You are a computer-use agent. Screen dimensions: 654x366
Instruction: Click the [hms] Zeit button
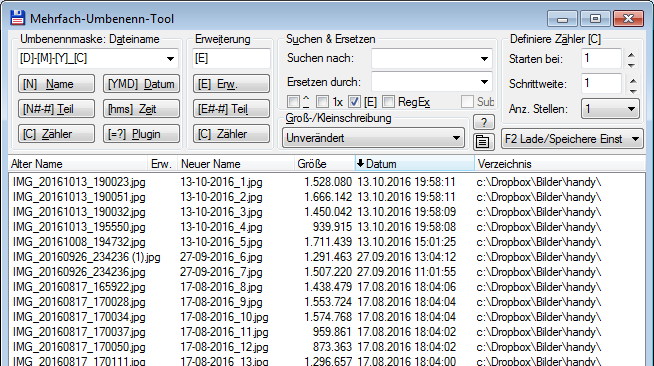[x=141, y=109]
